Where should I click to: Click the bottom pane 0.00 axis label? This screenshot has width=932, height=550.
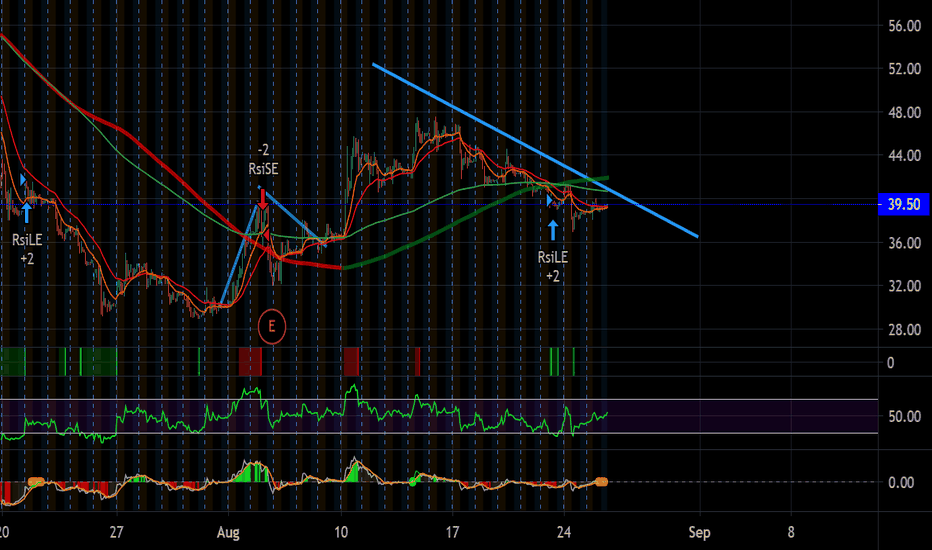click(901, 482)
